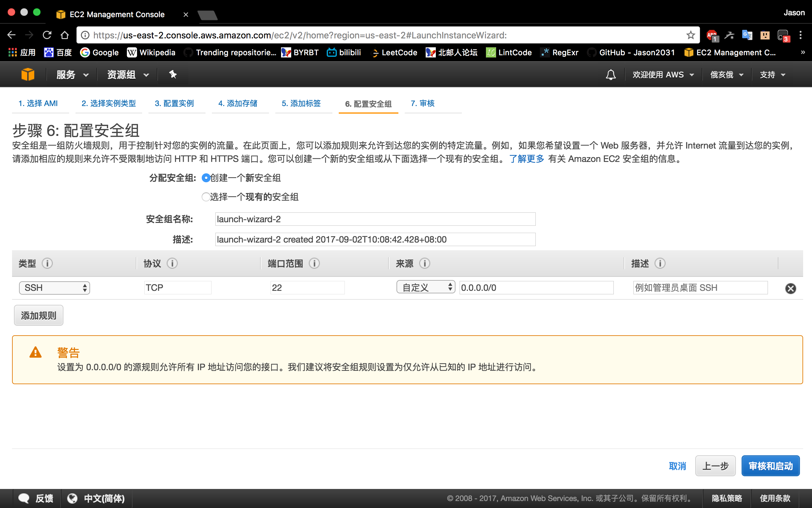Screen dimensions: 812x508
Task: Go to step 1. 选择 AMI
Action: pyautogui.click(x=38, y=103)
